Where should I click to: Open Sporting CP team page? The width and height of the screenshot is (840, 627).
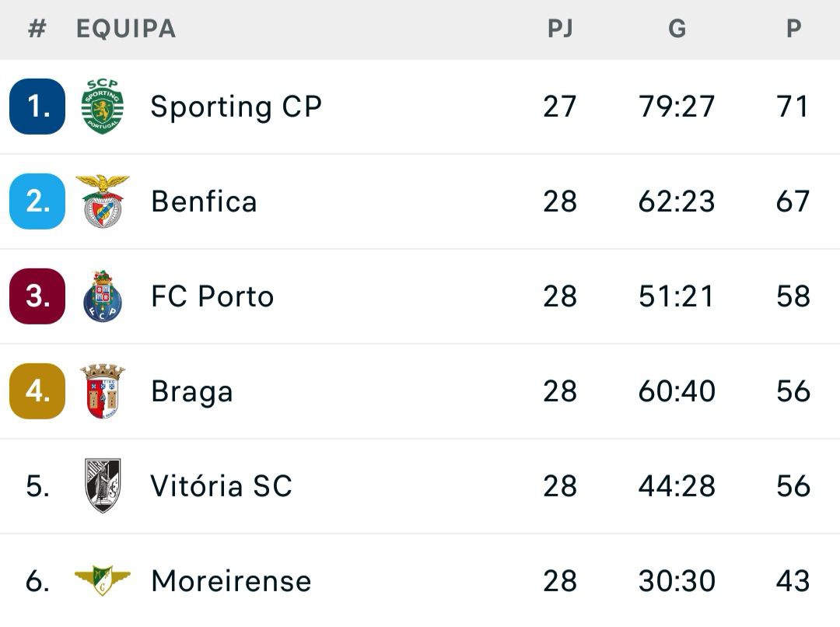(x=233, y=106)
